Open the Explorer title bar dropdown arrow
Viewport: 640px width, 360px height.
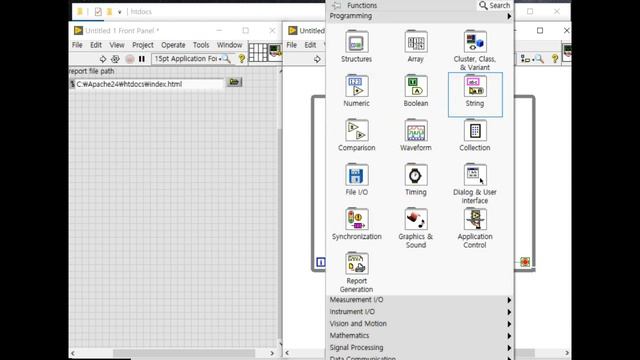[120, 12]
